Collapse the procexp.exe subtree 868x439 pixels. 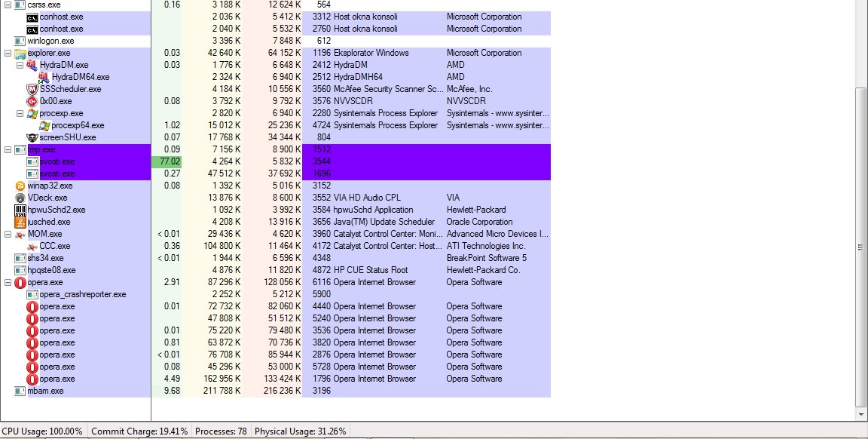(20, 114)
